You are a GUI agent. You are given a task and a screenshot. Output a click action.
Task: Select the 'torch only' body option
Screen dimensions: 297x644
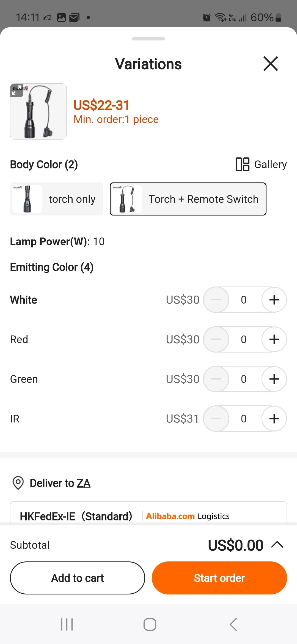tap(57, 199)
